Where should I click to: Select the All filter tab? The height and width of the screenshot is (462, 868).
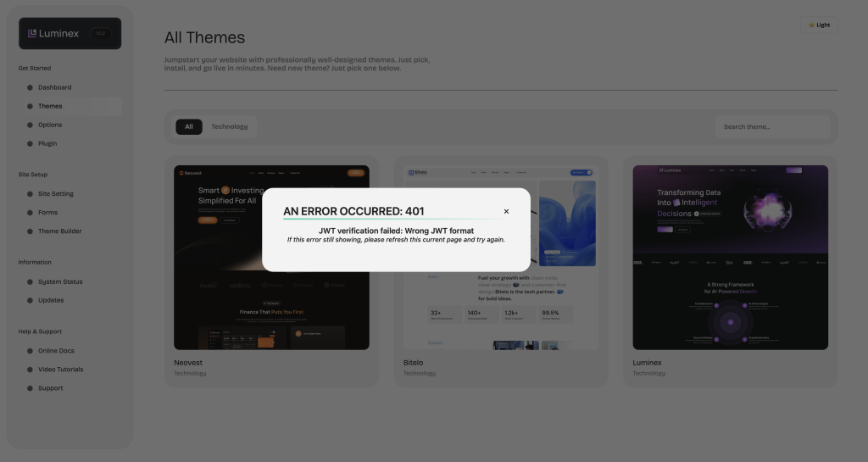tap(189, 126)
